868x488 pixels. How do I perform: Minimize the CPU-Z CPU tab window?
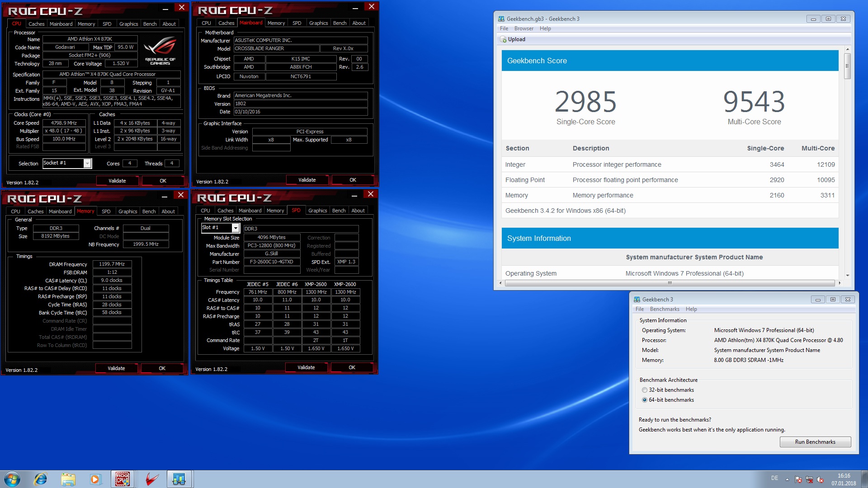click(165, 8)
